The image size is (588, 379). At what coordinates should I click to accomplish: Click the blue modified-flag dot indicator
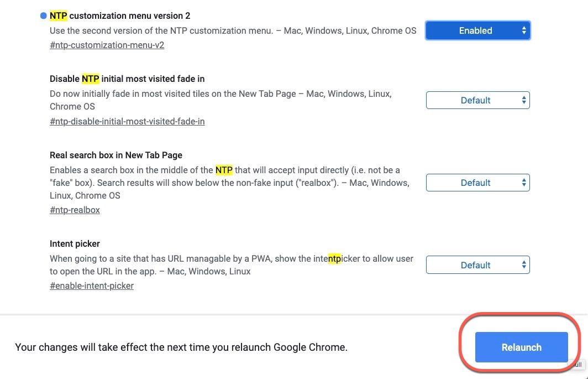(44, 16)
